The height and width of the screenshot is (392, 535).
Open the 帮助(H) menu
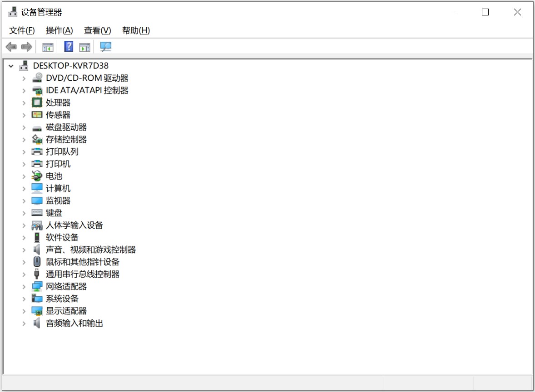[136, 31]
